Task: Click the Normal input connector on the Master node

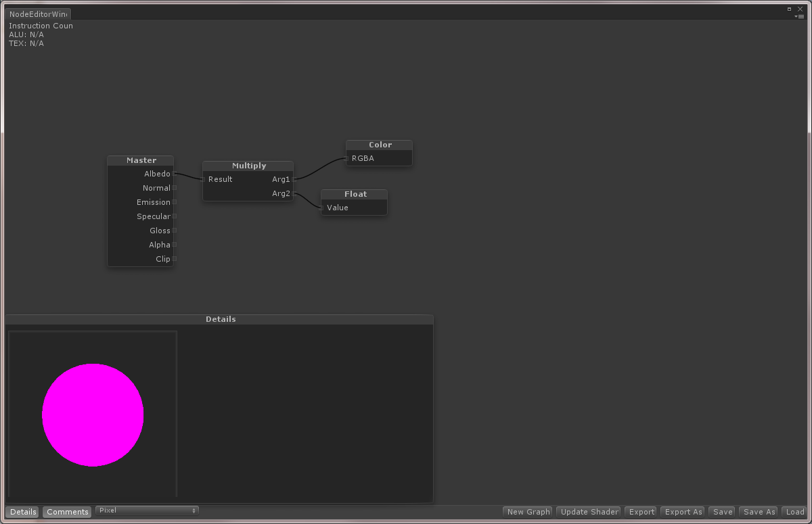Action: 175,188
